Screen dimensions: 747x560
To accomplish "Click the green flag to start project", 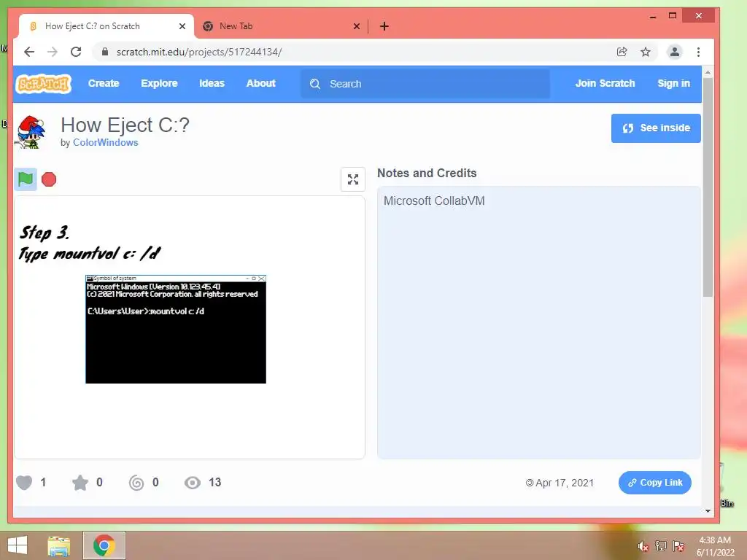I will tap(26, 179).
